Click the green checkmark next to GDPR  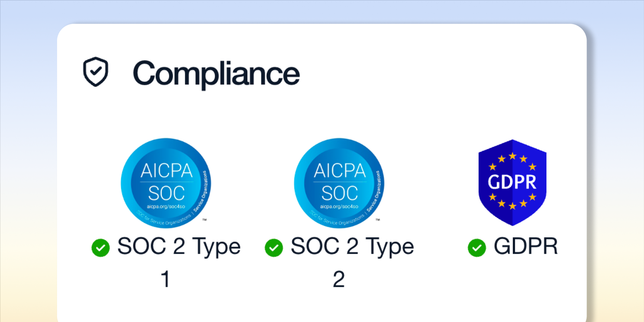[477, 248]
